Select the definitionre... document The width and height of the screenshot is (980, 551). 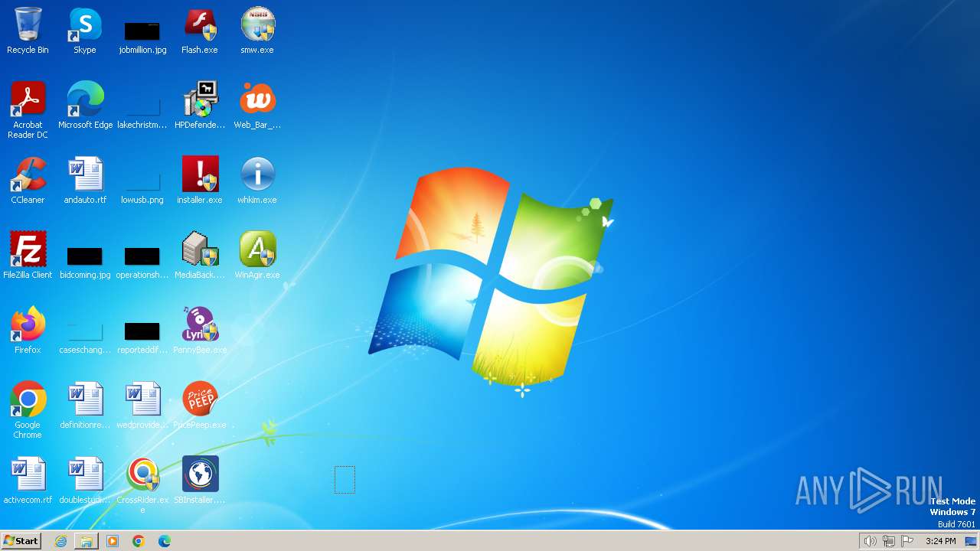pos(85,406)
